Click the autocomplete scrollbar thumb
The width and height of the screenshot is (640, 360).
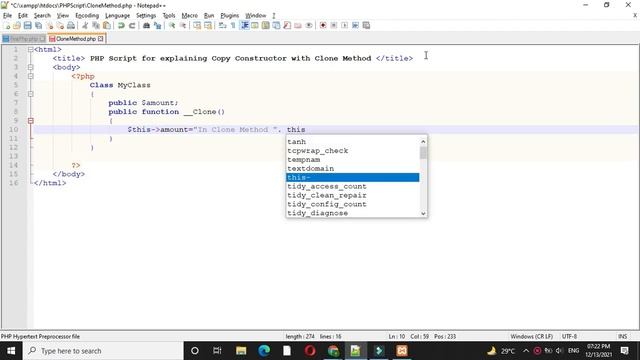pos(423,153)
